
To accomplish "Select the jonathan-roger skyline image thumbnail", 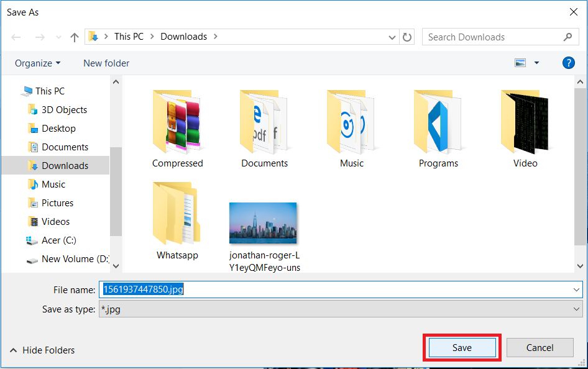I will pos(263,223).
